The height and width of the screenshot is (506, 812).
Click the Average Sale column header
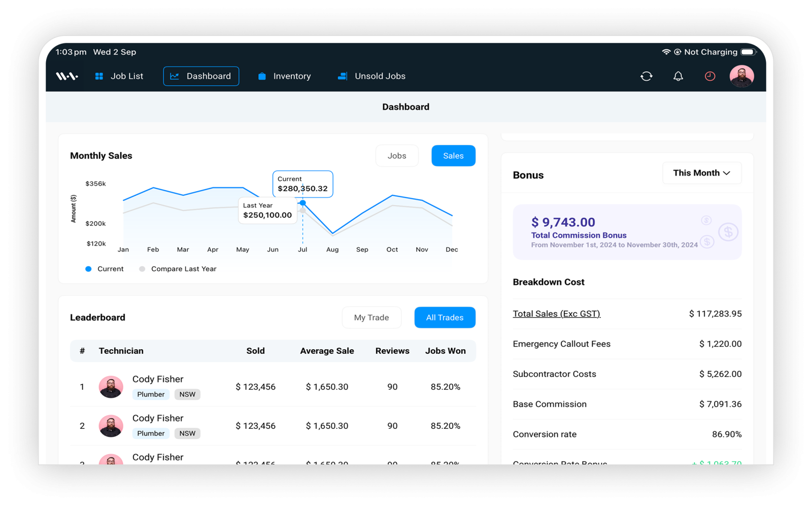click(327, 351)
